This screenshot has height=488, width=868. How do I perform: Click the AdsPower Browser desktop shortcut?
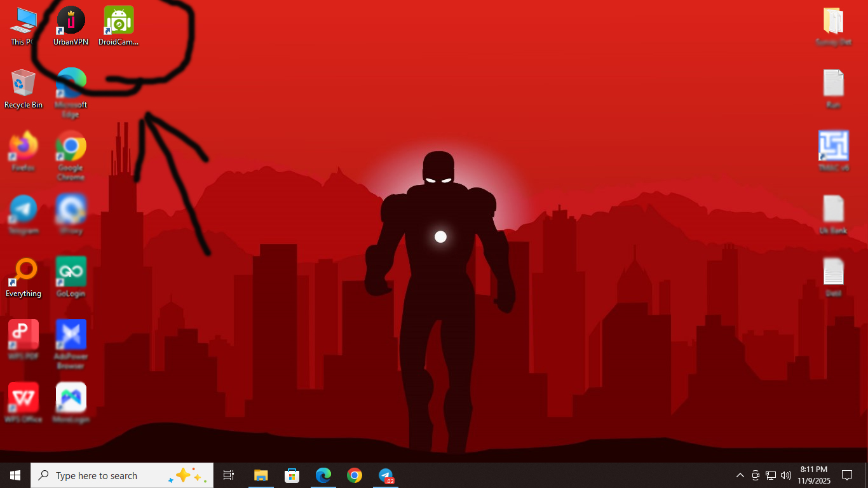click(x=71, y=335)
